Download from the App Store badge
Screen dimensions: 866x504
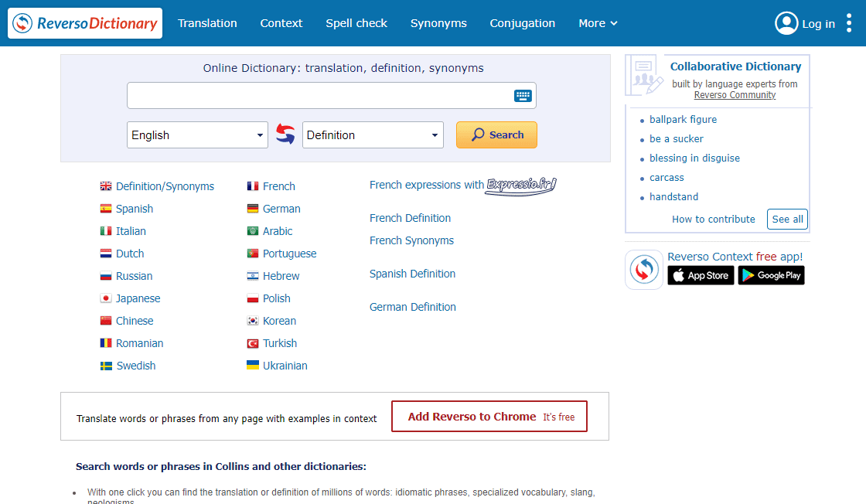click(x=701, y=275)
